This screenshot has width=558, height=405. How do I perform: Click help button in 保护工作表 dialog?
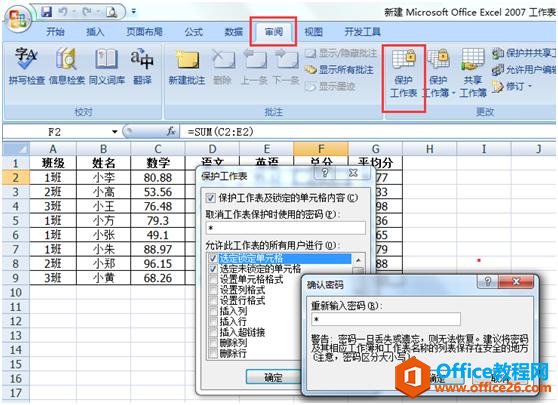tap(325, 173)
